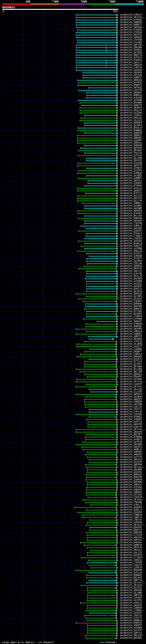Select hit label UniRef100_A5BB92

131,22
